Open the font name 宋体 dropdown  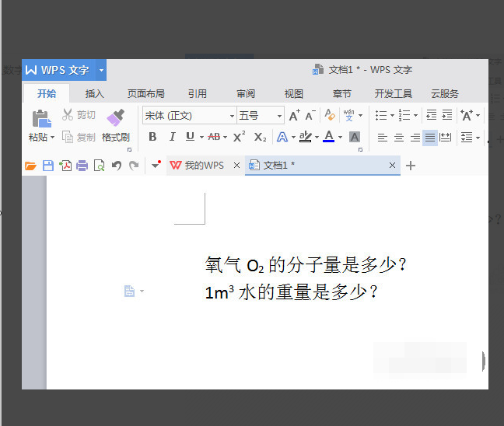(232, 116)
